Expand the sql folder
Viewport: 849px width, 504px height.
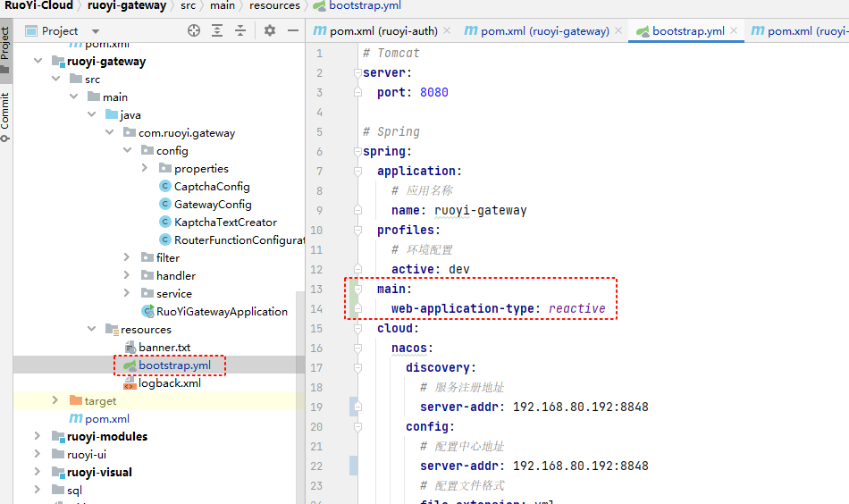(x=38, y=490)
